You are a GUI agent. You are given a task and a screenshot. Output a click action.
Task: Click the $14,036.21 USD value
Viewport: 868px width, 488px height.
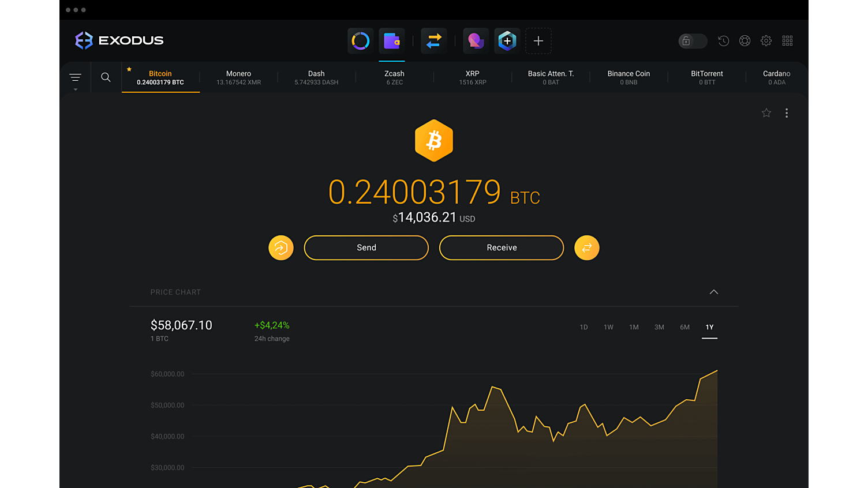(434, 217)
